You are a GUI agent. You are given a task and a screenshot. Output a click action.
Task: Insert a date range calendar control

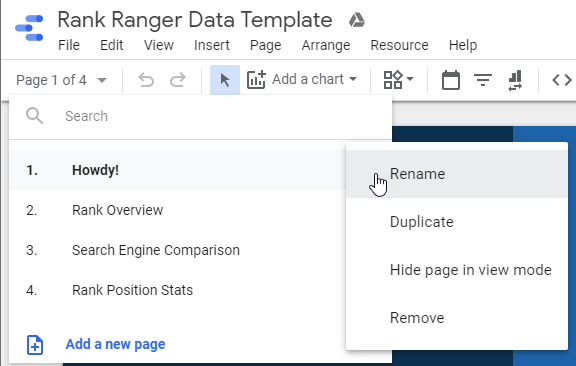(451, 80)
